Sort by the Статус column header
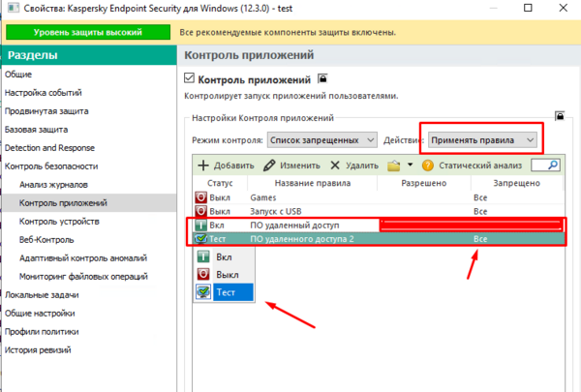 click(220, 183)
